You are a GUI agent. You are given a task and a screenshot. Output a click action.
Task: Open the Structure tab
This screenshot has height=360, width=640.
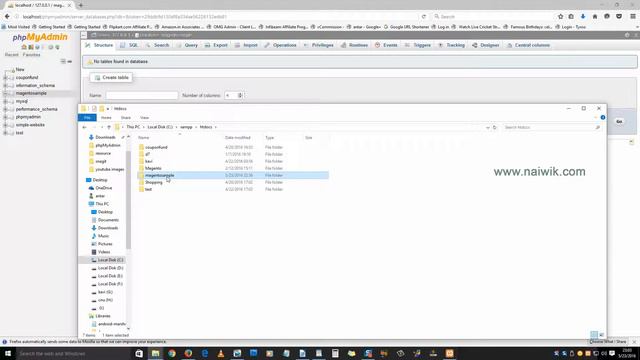click(x=99, y=45)
